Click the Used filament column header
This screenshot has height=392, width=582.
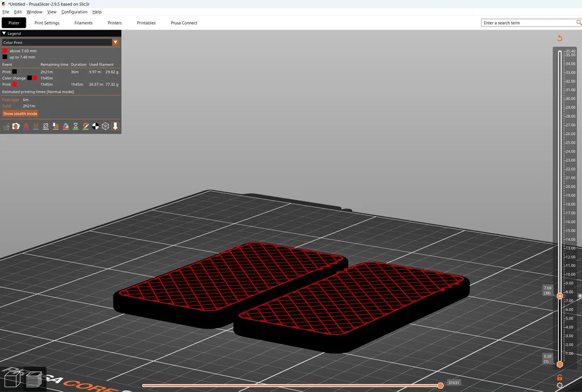[102, 65]
